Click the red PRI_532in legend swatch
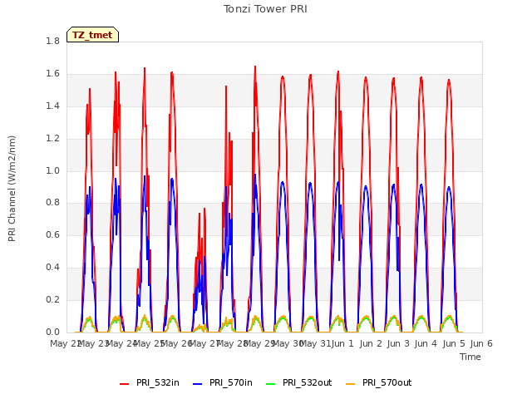532x399 pixels. tap(124, 384)
